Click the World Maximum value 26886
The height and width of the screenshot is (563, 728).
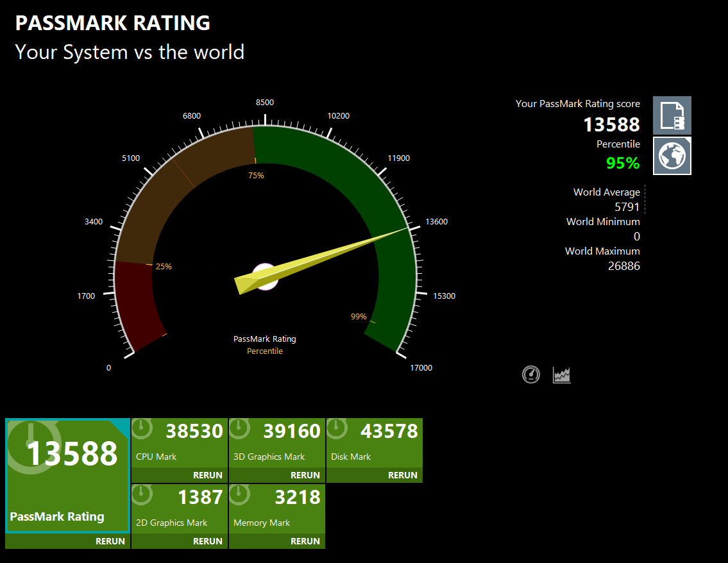point(623,266)
